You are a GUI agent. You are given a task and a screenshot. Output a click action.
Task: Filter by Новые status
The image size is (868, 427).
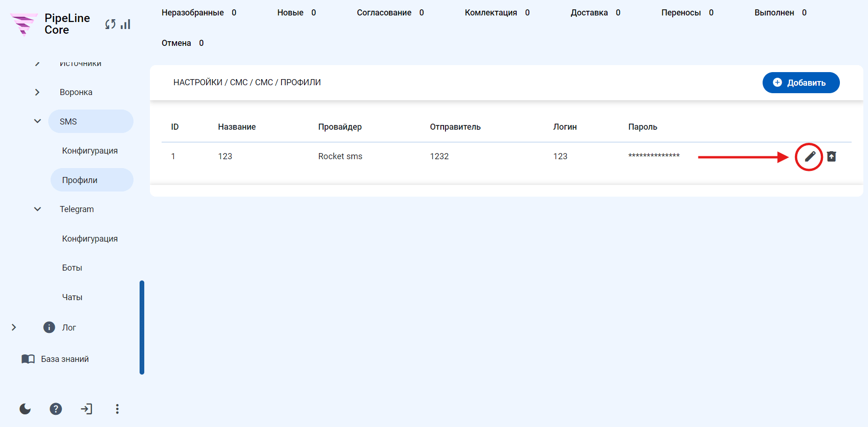[x=297, y=13]
